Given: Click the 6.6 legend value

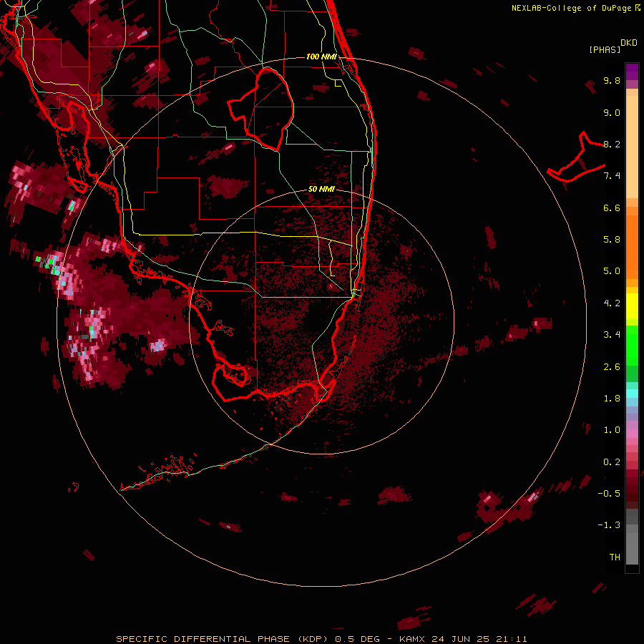Looking at the screenshot, I should click(x=612, y=208).
